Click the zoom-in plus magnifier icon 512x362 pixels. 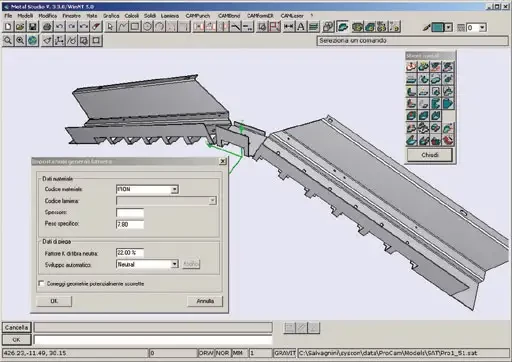(x=20, y=41)
